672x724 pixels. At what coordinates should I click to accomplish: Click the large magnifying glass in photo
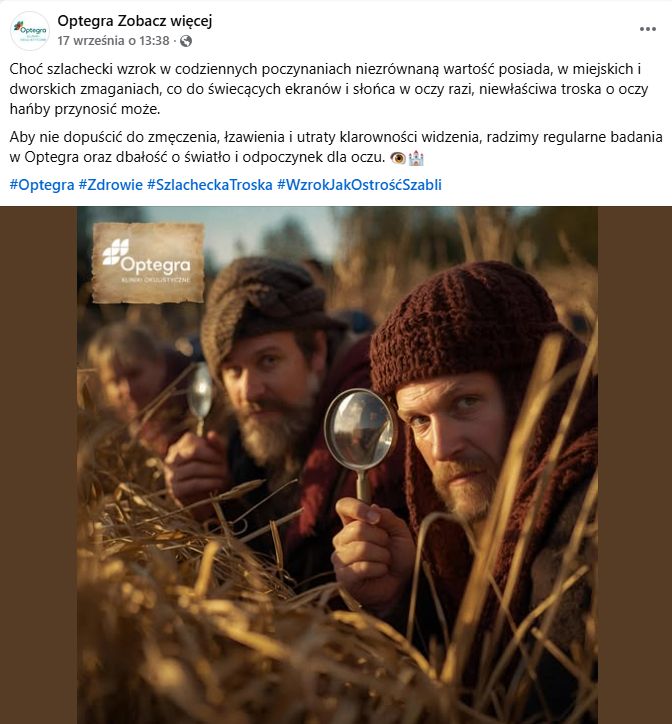point(360,443)
